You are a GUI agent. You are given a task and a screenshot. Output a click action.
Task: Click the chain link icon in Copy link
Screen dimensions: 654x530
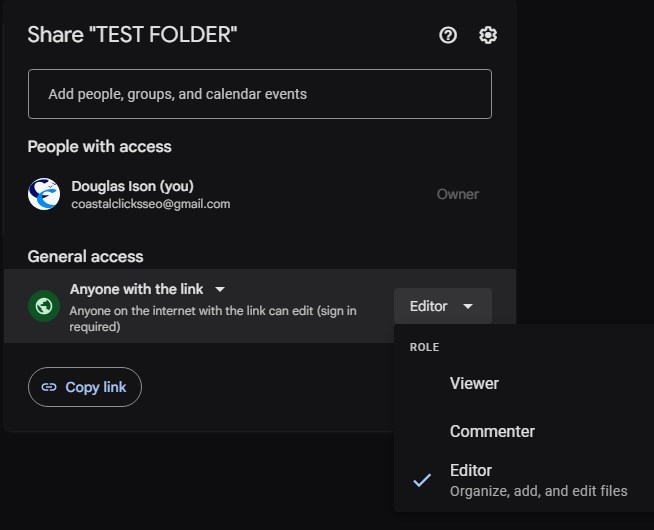[x=49, y=387]
